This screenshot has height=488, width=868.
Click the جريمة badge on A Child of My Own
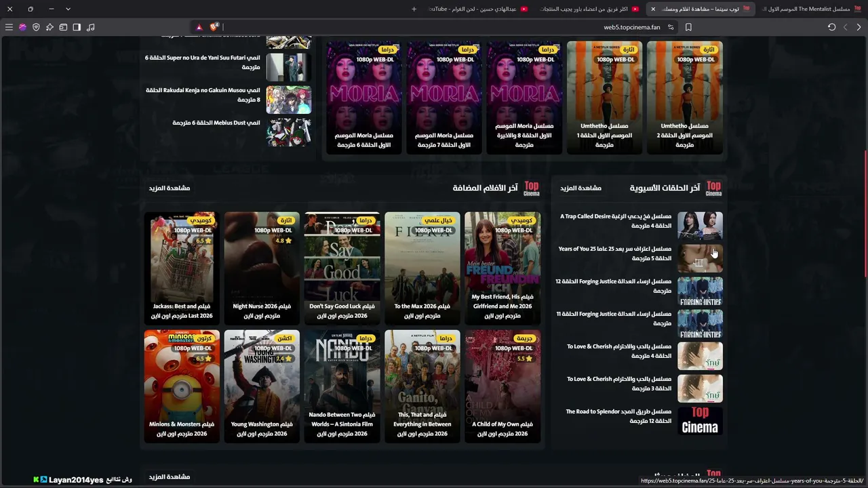tap(524, 338)
